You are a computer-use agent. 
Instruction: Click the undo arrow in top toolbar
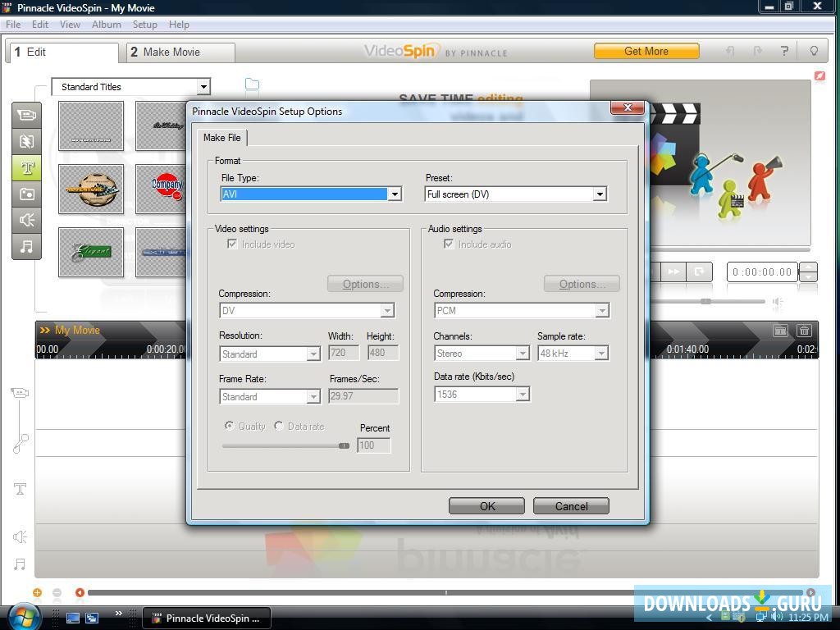(x=729, y=52)
